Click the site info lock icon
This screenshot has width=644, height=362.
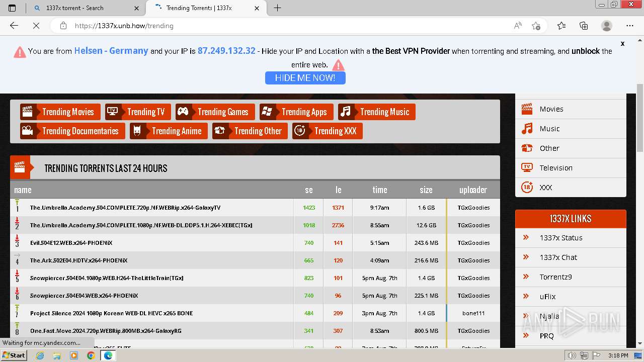point(63,26)
